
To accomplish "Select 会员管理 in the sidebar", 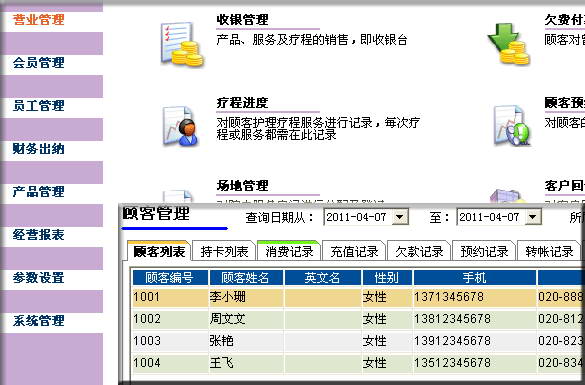I will coord(38,62).
